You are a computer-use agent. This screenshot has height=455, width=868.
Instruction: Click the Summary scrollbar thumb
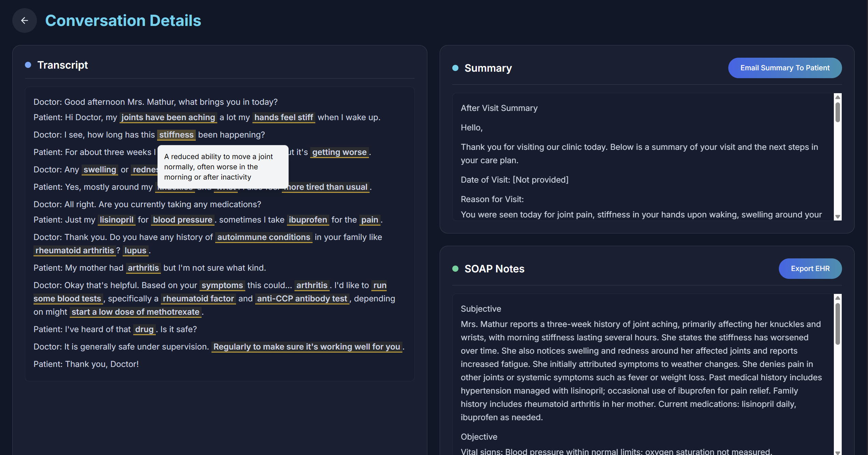coord(837,112)
